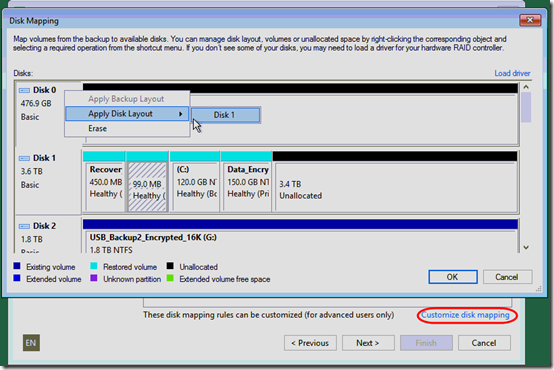Click the Disk 1 label
This screenshot has height=370, width=554.
[45, 158]
